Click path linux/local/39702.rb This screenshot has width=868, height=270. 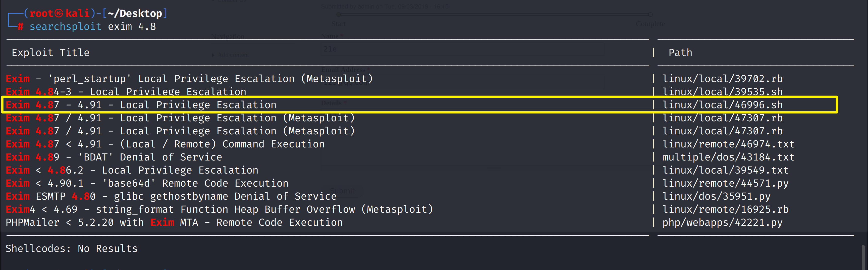tap(722, 79)
